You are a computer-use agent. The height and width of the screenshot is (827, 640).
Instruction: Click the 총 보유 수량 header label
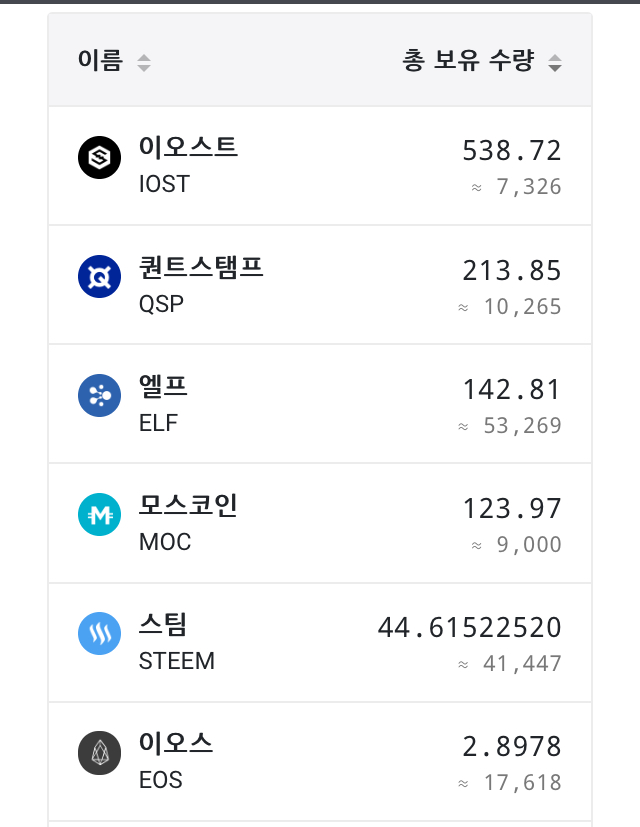[468, 61]
